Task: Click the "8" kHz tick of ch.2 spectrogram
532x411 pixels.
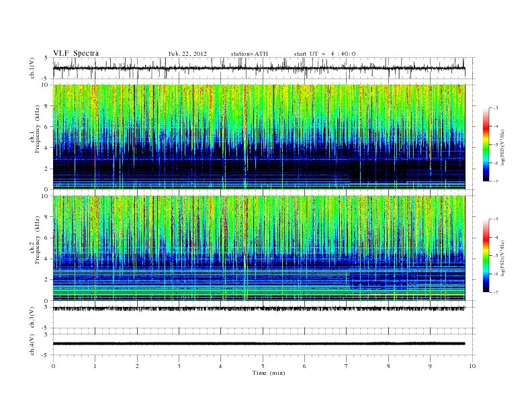Action: click(47, 217)
